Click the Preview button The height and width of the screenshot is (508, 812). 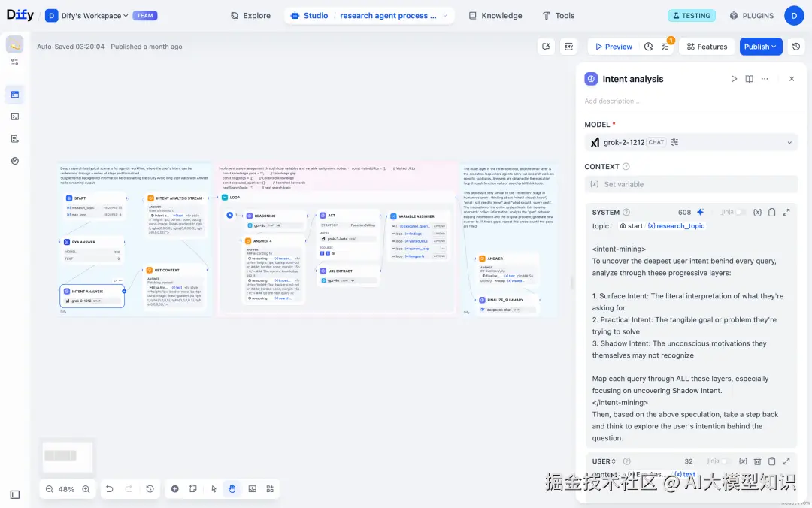[x=614, y=47]
